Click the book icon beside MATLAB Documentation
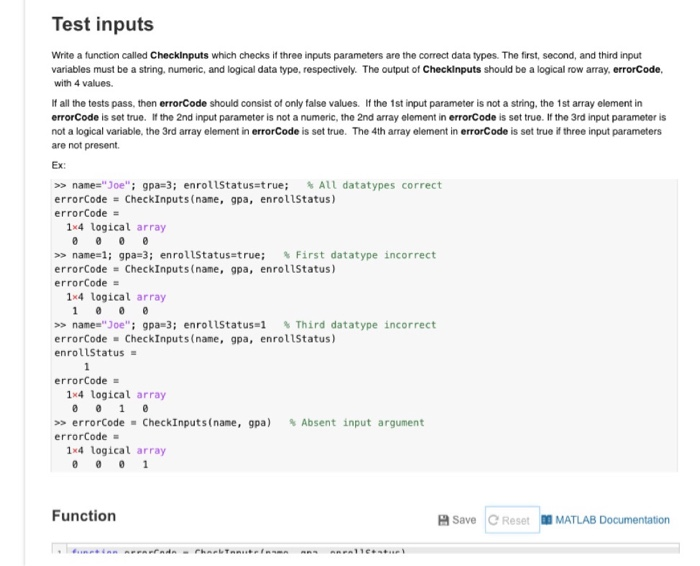The height and width of the screenshot is (566, 700). pyautogui.click(x=546, y=520)
